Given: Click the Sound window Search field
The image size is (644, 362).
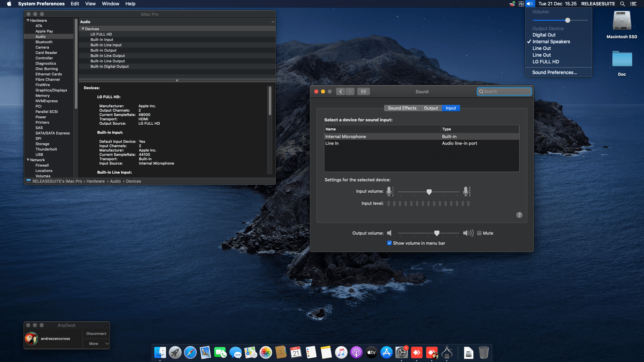Looking at the screenshot, I should tap(504, 92).
